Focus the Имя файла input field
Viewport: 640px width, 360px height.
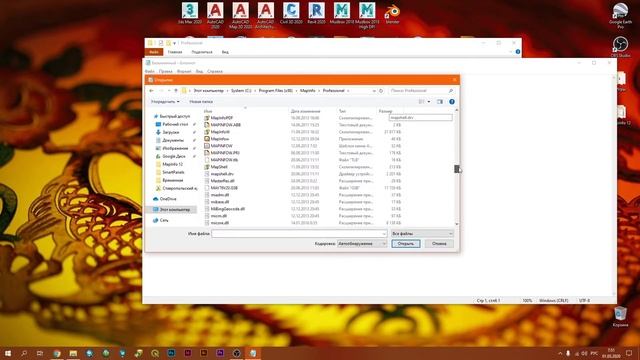click(299, 233)
